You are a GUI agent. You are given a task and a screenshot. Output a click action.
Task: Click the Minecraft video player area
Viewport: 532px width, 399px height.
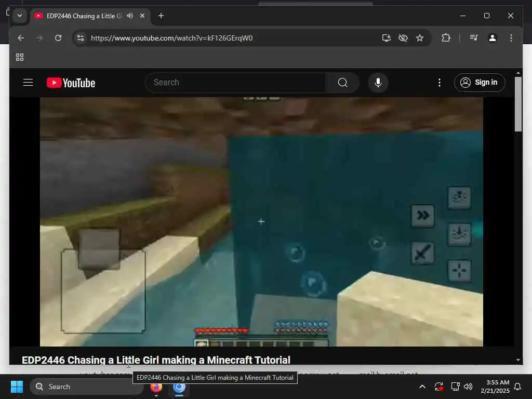click(x=261, y=221)
